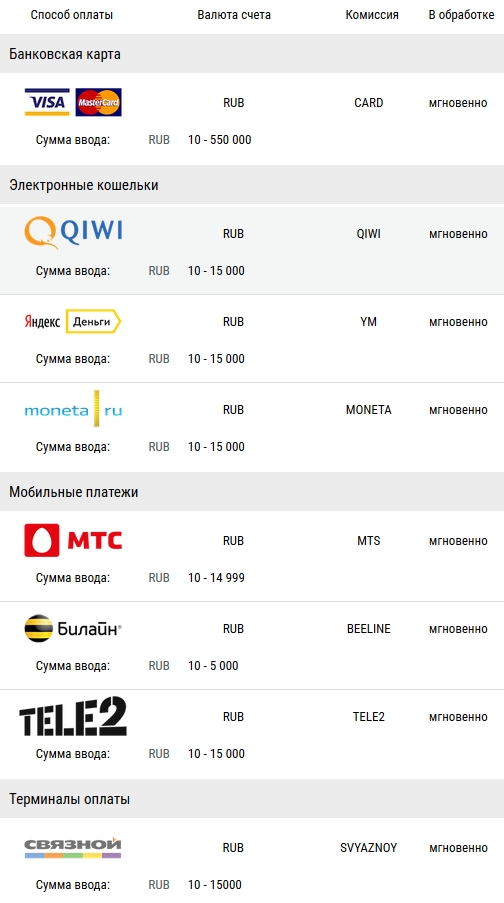The width and height of the screenshot is (504, 903).
Task: Choose the QIWI wallet logo
Action: coord(73,232)
